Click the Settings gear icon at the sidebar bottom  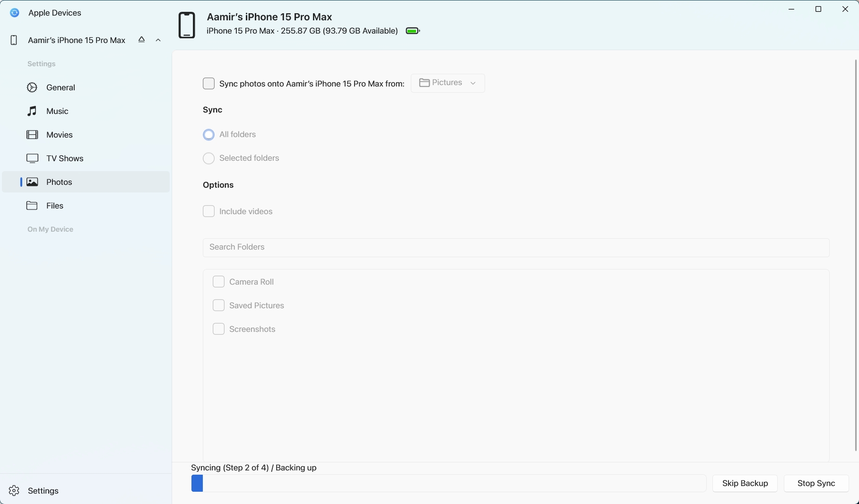[x=14, y=491]
